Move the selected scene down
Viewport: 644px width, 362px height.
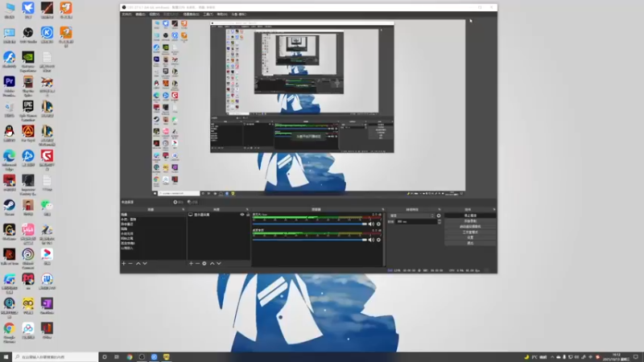[145, 264]
